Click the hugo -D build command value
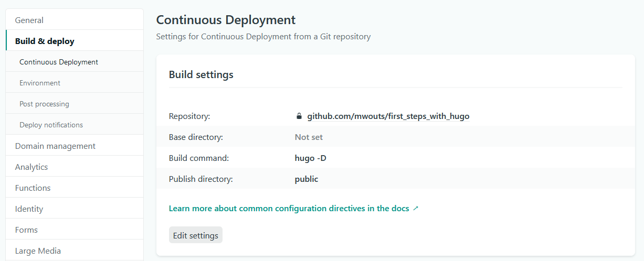The image size is (644, 261). (310, 158)
